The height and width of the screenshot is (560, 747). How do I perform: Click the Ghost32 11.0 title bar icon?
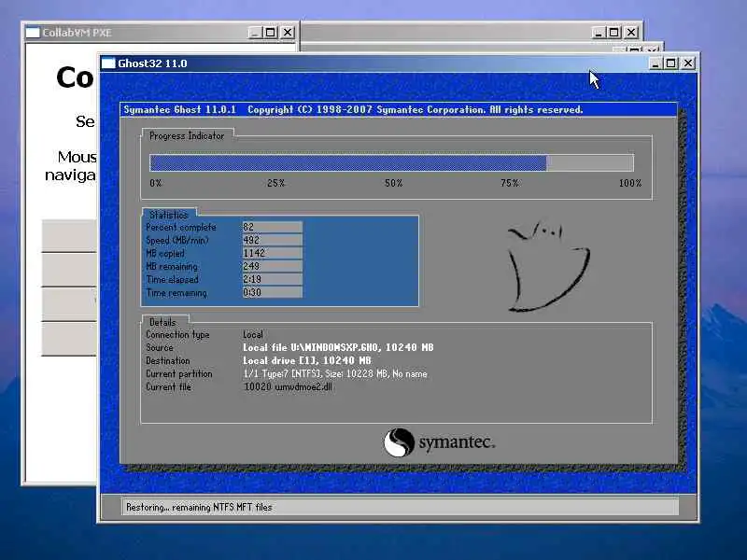click(108, 63)
